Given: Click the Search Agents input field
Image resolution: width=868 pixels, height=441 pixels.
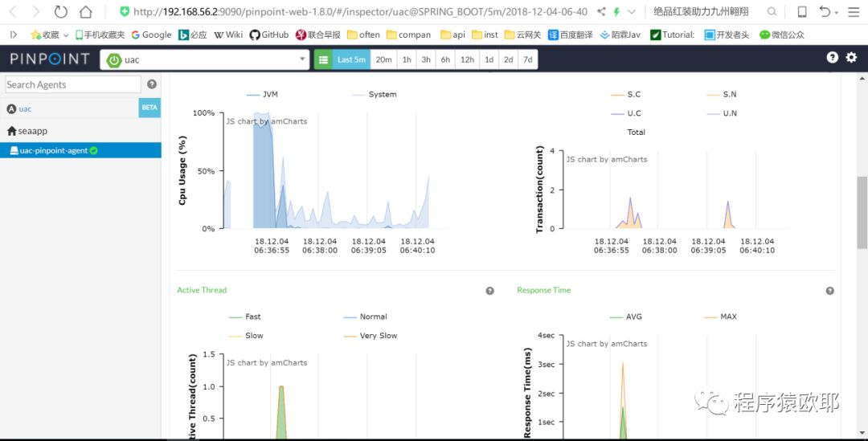Looking at the screenshot, I should click(x=73, y=84).
